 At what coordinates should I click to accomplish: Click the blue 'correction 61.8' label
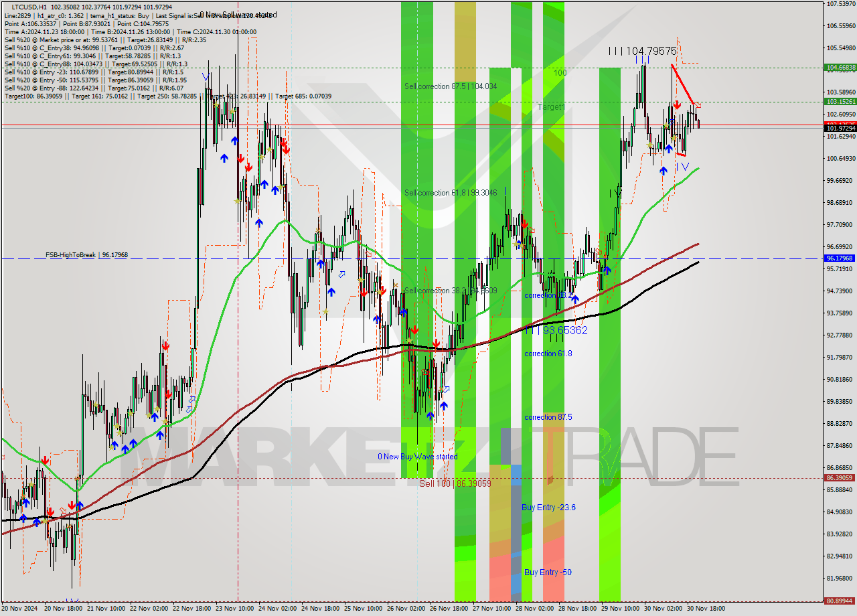548,354
